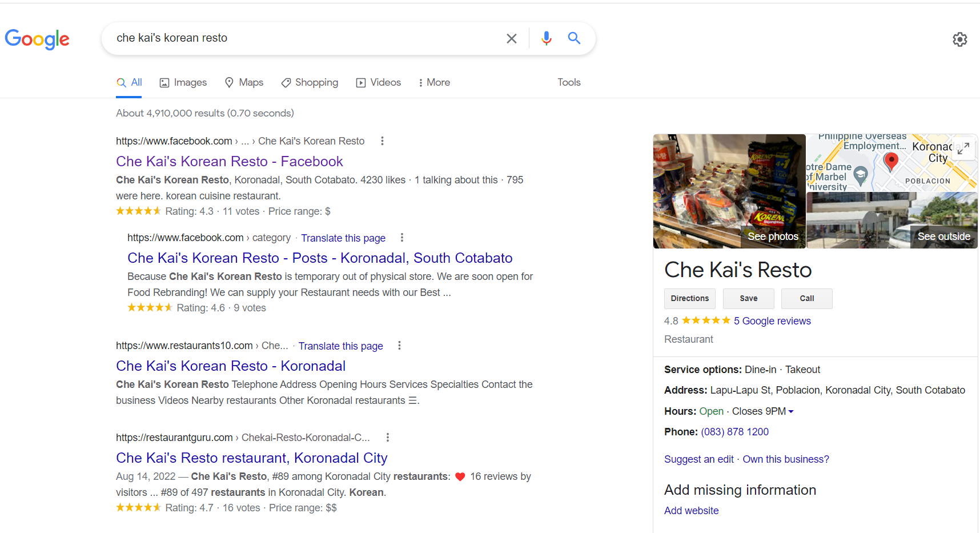Image resolution: width=980 pixels, height=533 pixels.
Task: Click the Call button
Action: pos(806,299)
